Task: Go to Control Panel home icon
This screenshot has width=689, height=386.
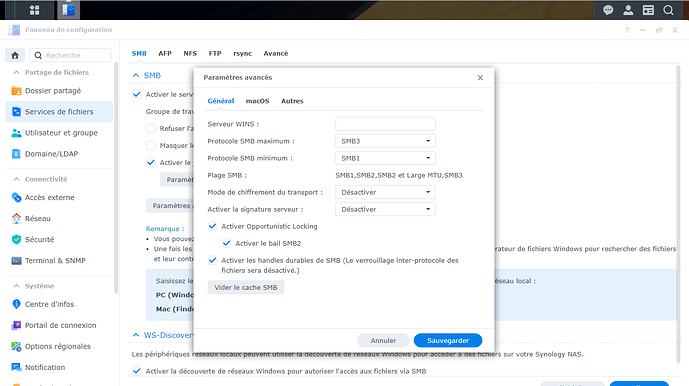Action: click(x=15, y=55)
